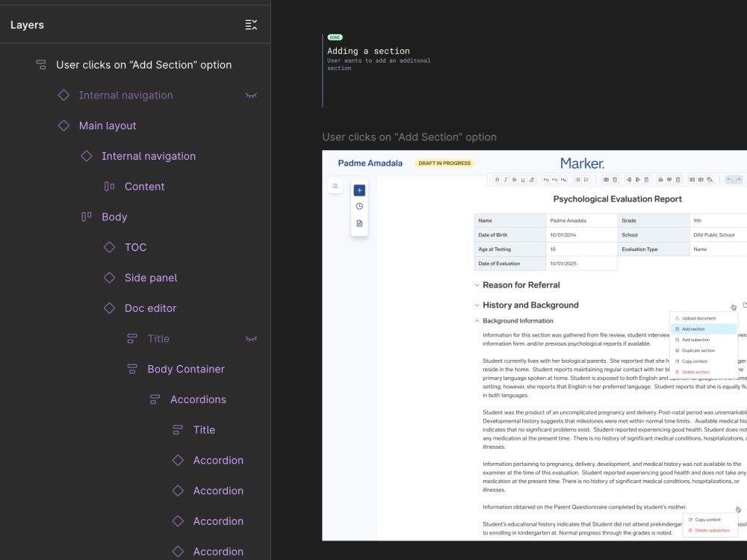Click the paint bucket cell fill icon
This screenshot has width=747, height=560.
tap(710, 179)
